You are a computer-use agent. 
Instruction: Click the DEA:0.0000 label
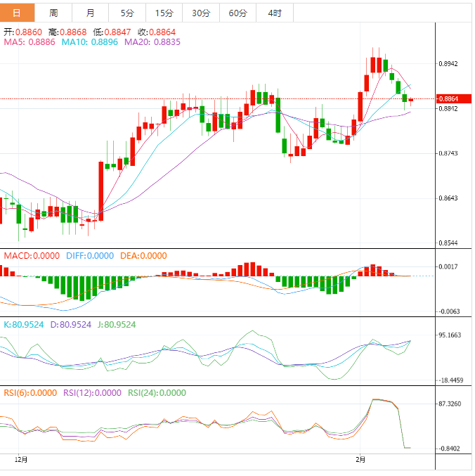tap(143, 256)
